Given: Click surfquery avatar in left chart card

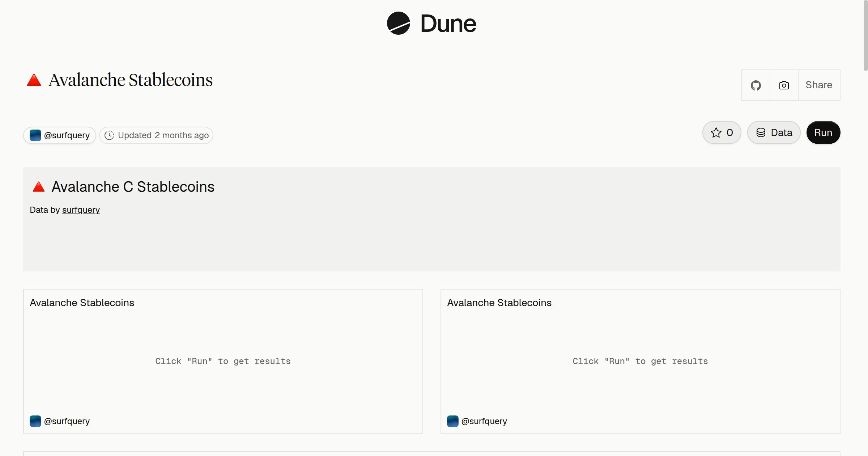Looking at the screenshot, I should point(35,421).
